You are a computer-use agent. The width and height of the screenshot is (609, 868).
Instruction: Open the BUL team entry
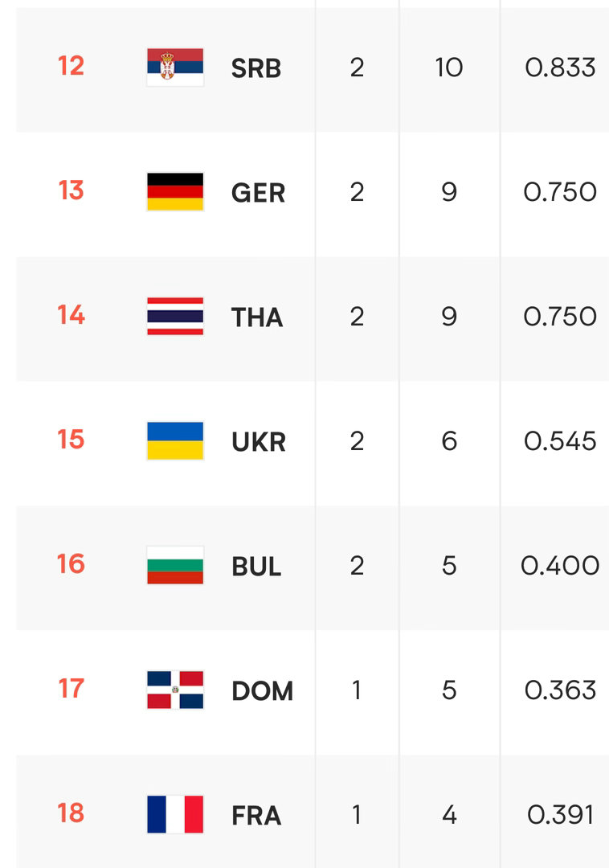(256, 567)
